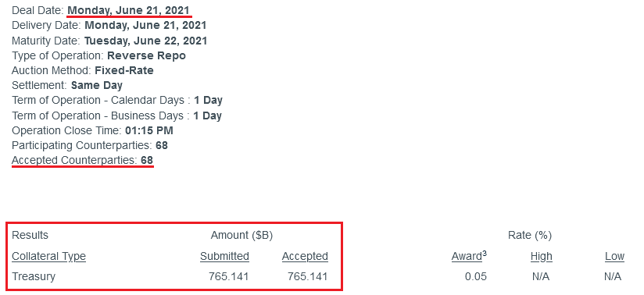Click the Low rate column header
Viewport: 644px width, 295px height.
pyautogui.click(x=614, y=257)
